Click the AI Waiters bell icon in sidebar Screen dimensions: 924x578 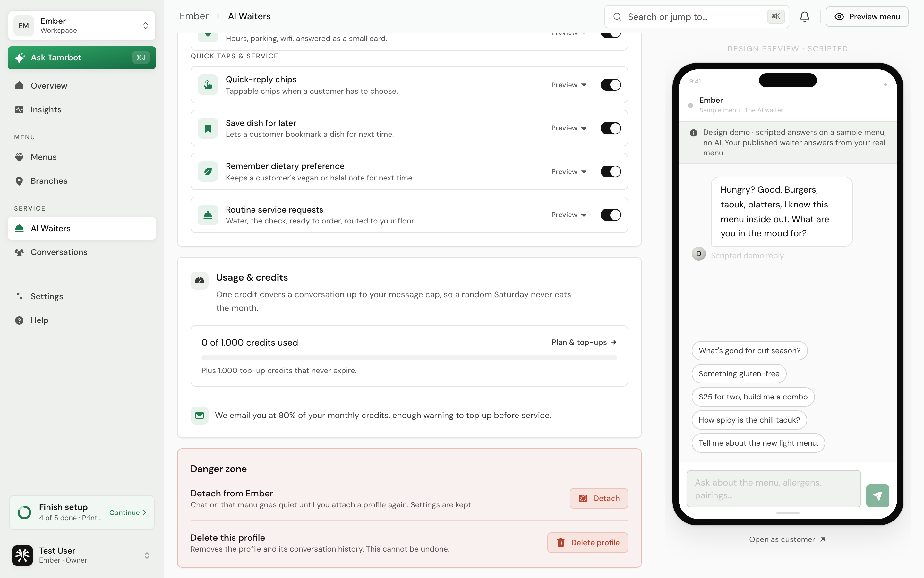coord(19,228)
